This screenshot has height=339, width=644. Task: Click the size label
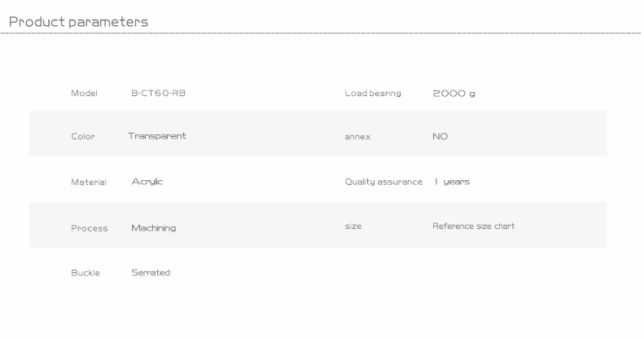(353, 226)
